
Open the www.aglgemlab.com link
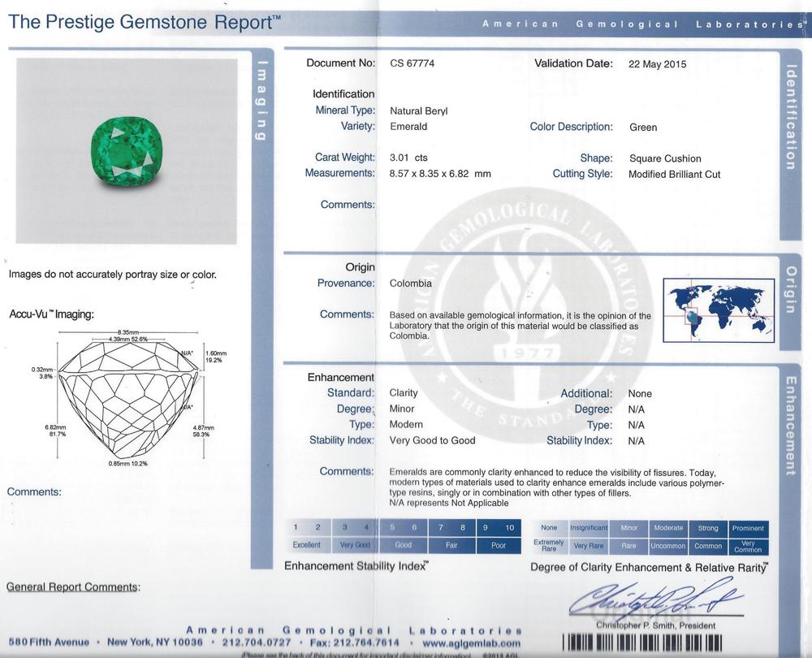coord(471,643)
